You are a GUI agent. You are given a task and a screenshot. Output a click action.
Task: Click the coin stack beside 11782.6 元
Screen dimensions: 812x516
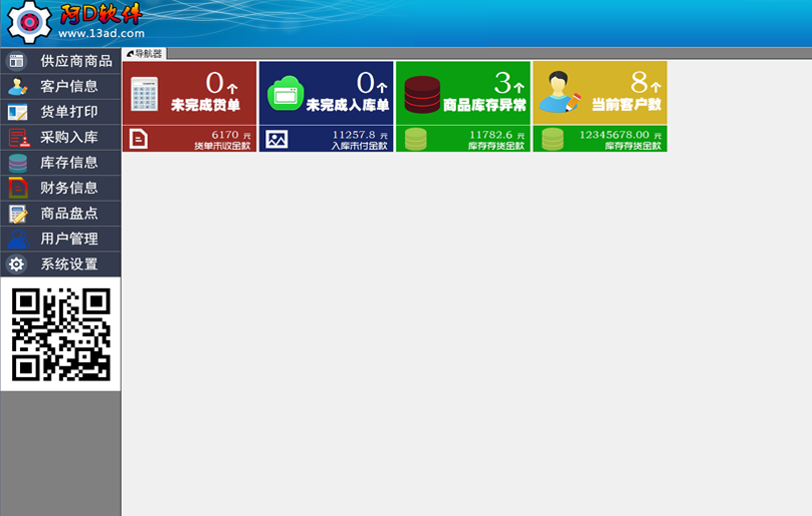pyautogui.click(x=415, y=139)
